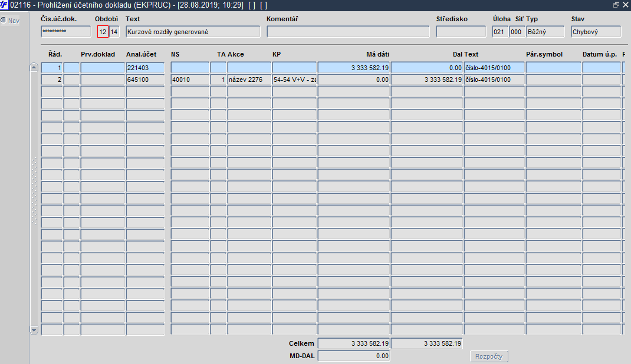Click the Text field 'Kurzové rozdíly generované'
The image size is (631, 364).
coord(193,32)
